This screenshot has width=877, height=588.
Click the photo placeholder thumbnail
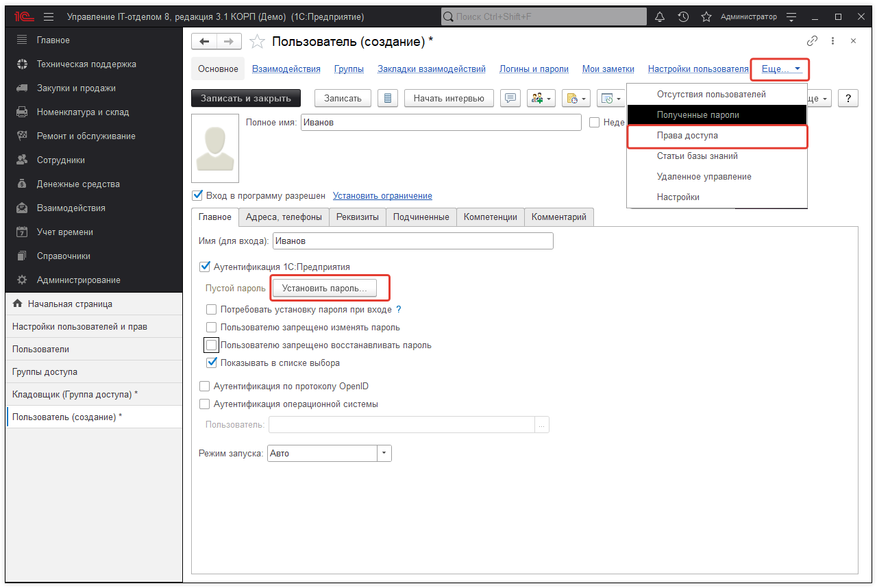(214, 147)
